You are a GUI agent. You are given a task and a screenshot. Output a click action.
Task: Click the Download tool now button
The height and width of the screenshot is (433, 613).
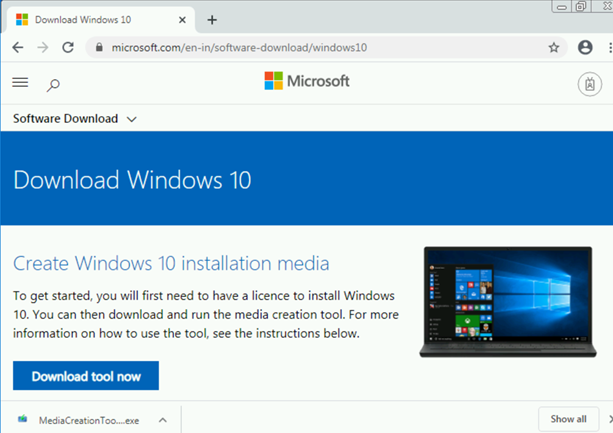pos(86,376)
